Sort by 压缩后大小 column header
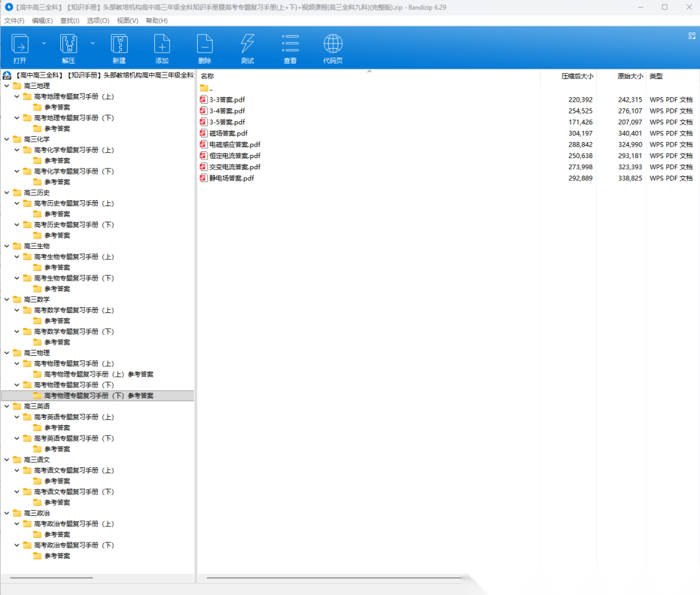 click(x=576, y=76)
